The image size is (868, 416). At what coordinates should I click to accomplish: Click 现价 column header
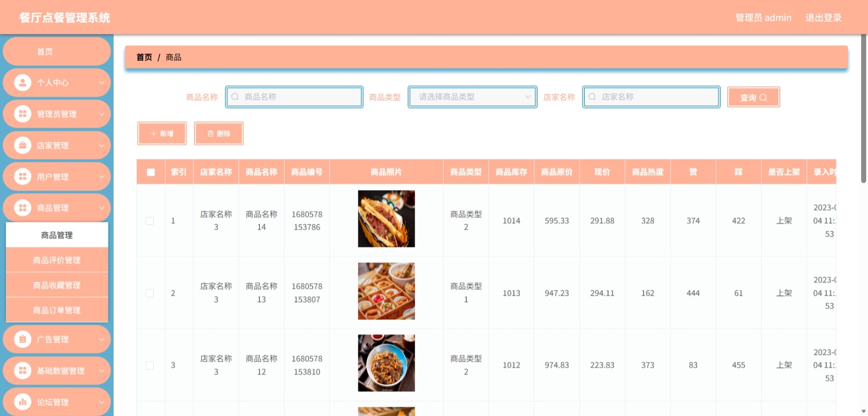pos(602,172)
